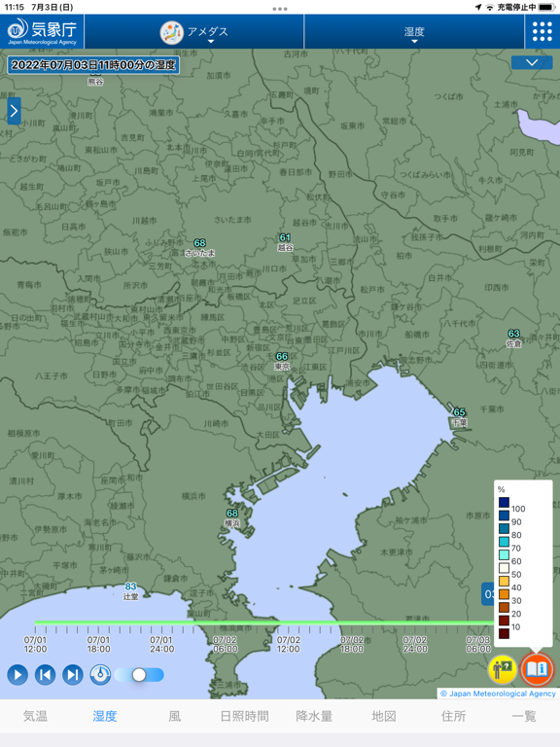This screenshot has width=560, height=747.
Task: Click timeline marker 07/02 18:00
Action: (352, 644)
